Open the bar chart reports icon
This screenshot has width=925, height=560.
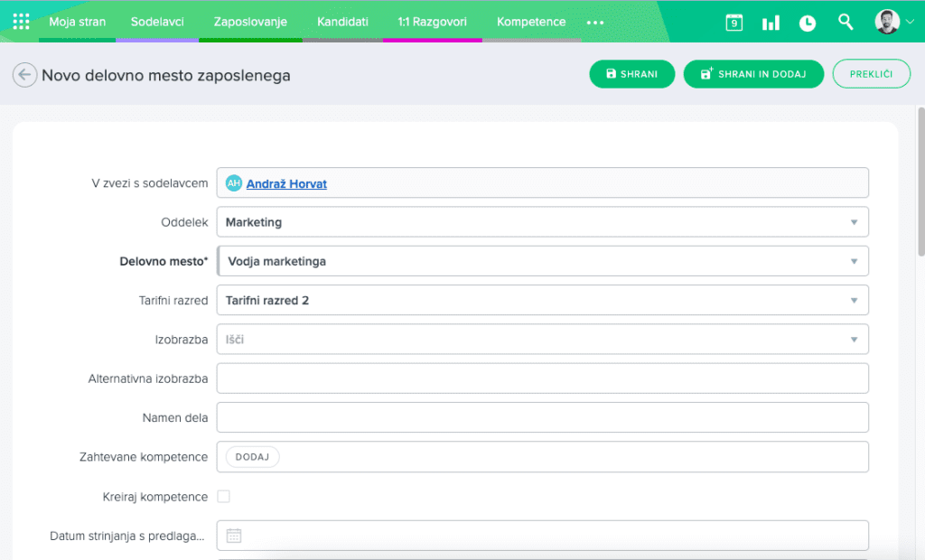click(x=771, y=23)
